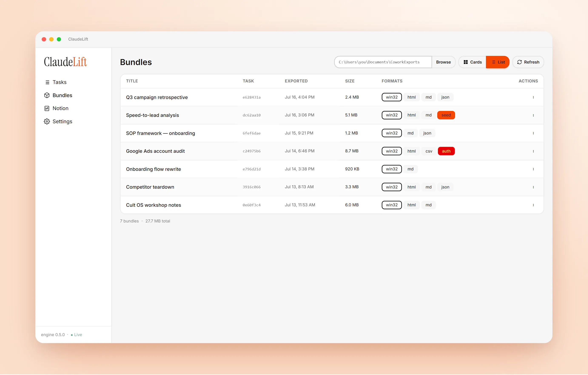Click the SIZE column header
This screenshot has width=588, height=375.
[x=349, y=81]
